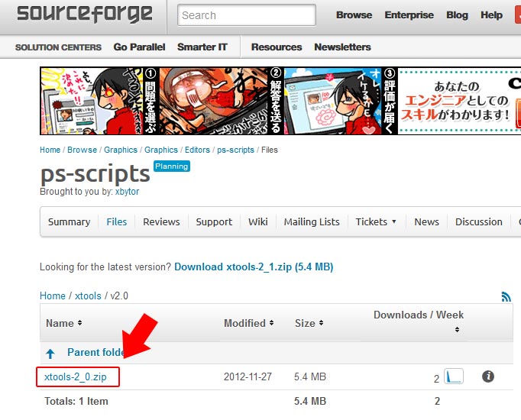Click the 5.4 MB size in xtools-2_0.zip row
The height and width of the screenshot is (420, 521).
[310, 376]
